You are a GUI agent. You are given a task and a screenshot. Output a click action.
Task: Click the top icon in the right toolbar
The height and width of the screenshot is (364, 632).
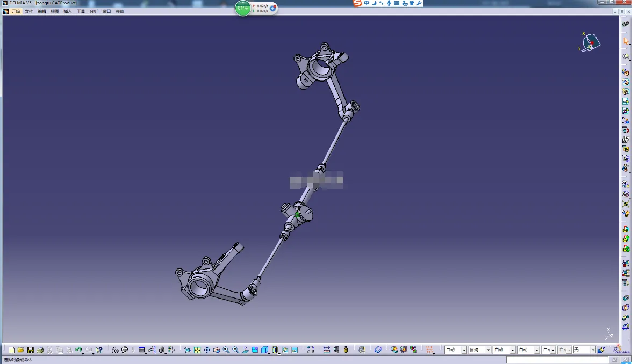626,24
